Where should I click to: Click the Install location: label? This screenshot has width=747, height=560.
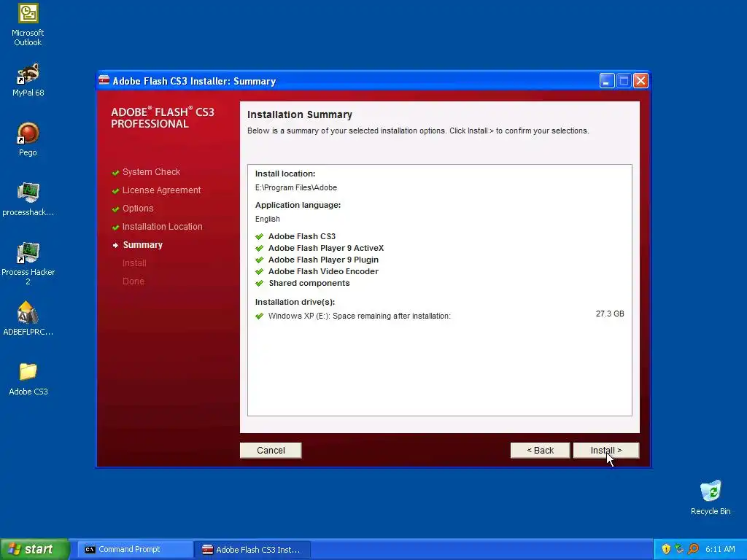[285, 174]
